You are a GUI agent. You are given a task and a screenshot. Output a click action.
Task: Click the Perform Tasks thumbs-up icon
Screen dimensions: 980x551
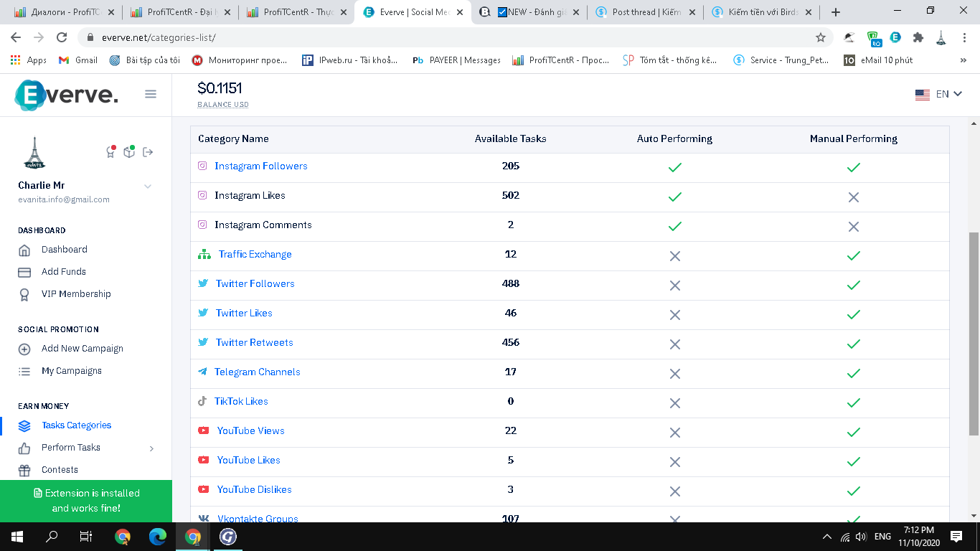[24, 448]
